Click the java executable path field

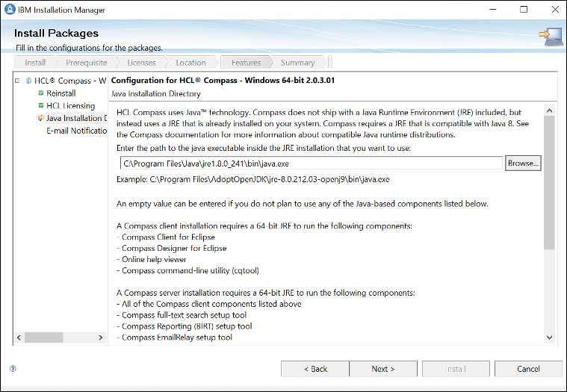point(311,164)
